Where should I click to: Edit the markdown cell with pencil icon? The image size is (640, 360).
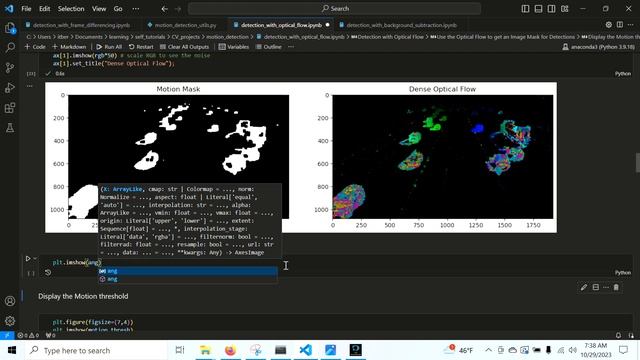pos(584,287)
